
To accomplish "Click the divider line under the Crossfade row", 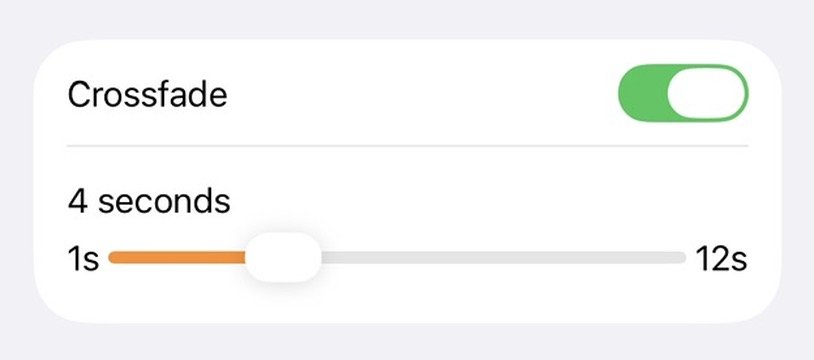I will click(x=408, y=146).
